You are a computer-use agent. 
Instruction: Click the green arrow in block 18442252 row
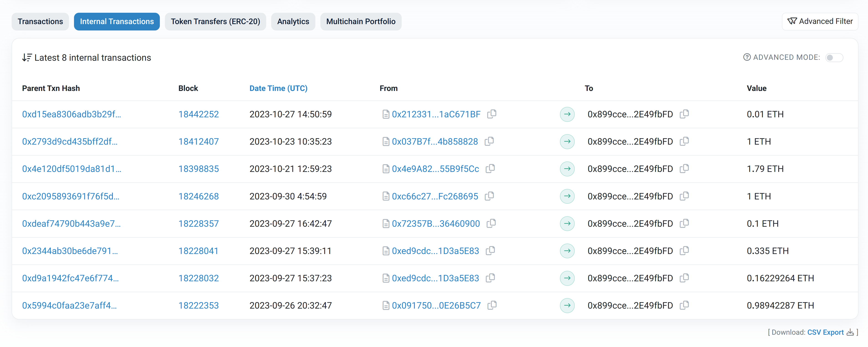point(567,114)
